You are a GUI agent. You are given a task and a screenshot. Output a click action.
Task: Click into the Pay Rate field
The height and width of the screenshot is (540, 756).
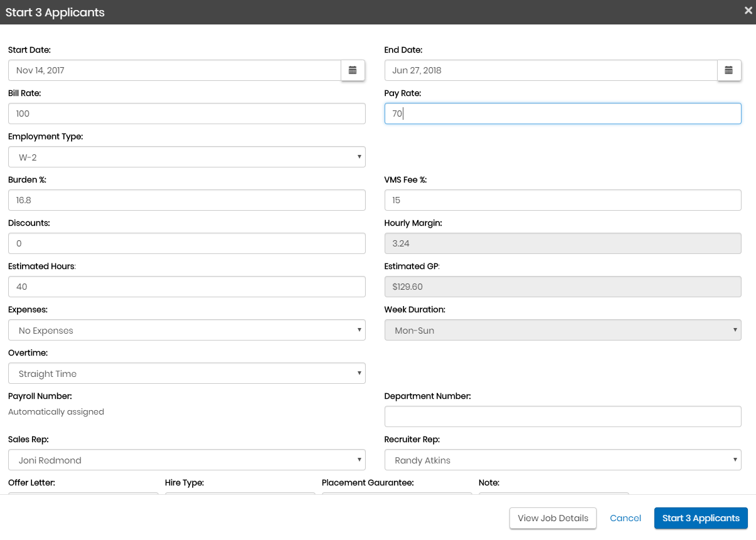pyautogui.click(x=562, y=114)
